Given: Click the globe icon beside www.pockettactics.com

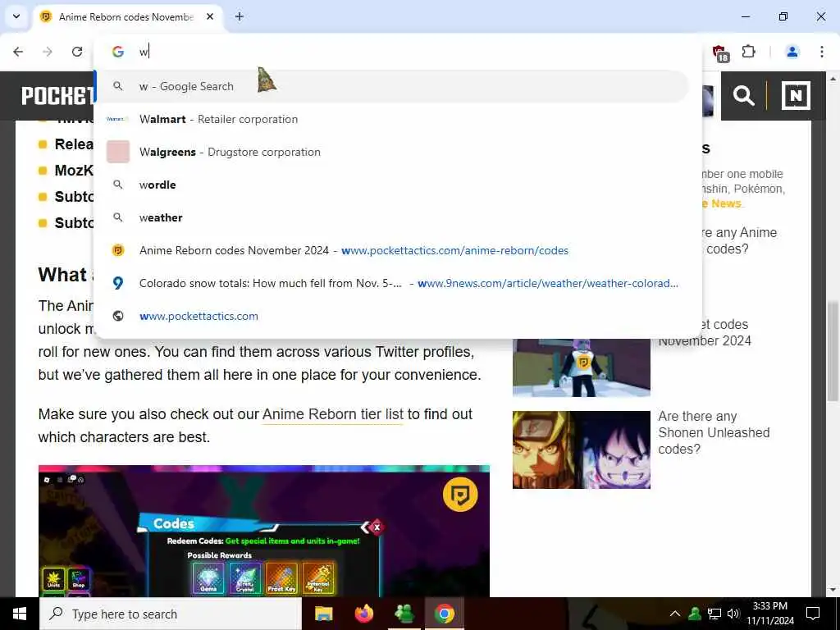Looking at the screenshot, I should 118,316.
